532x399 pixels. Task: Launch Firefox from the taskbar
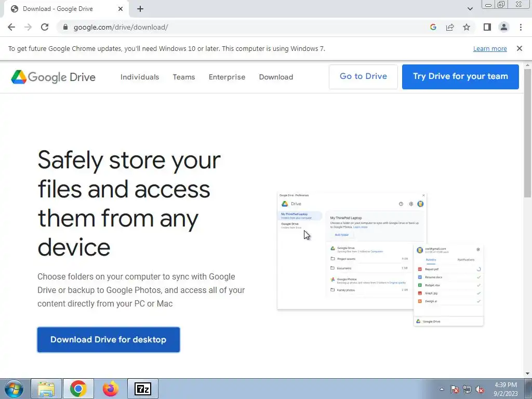111,389
